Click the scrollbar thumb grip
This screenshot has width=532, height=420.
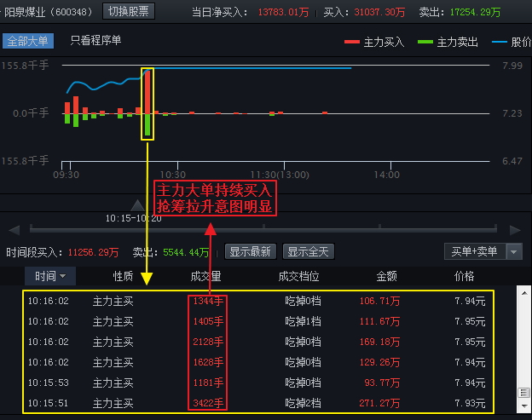tap(524, 393)
